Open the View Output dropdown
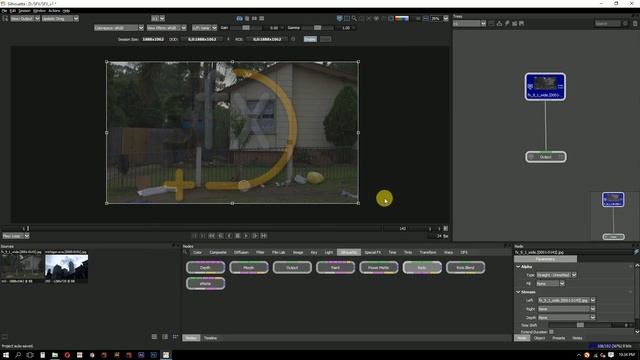The height and width of the screenshot is (360, 640). tap(25, 18)
